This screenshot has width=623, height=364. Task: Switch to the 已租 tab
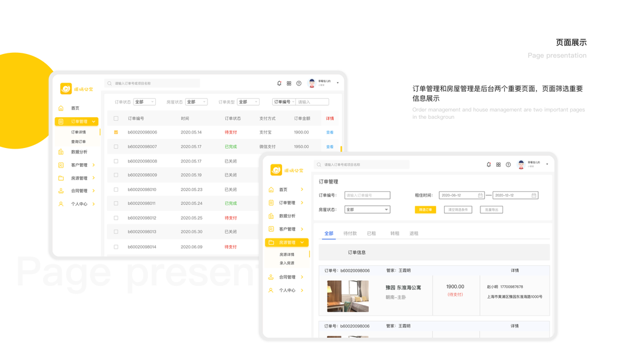click(x=371, y=233)
